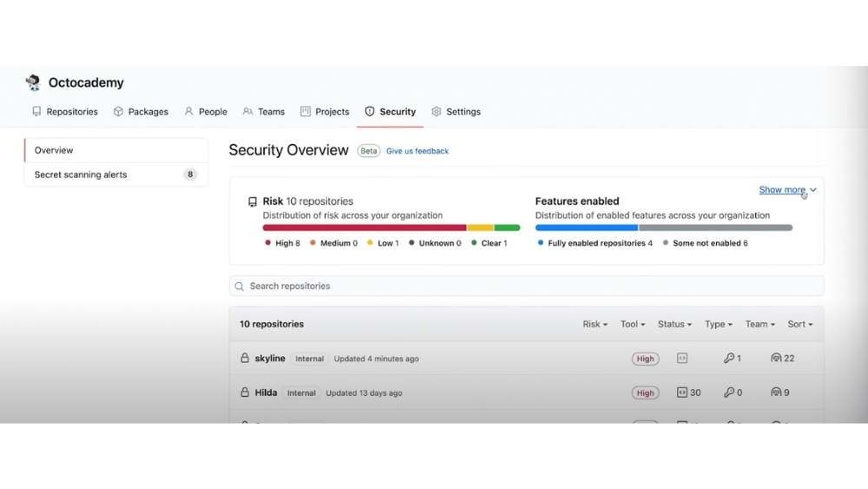The height and width of the screenshot is (489, 868).
Task: Click Some not enabled 6 legend
Action: click(705, 243)
